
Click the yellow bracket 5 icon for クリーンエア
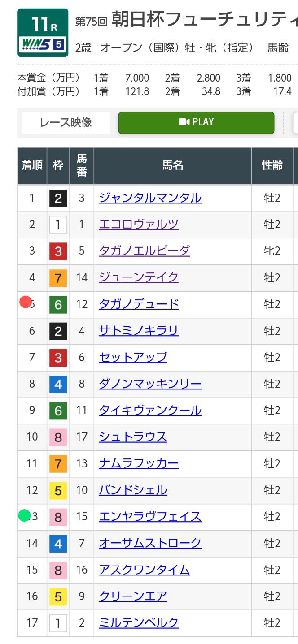58,596
